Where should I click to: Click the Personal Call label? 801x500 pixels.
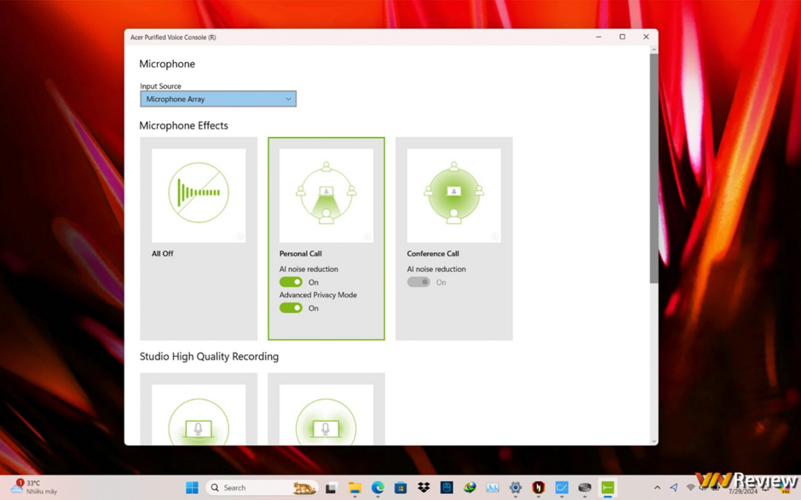pyautogui.click(x=300, y=253)
